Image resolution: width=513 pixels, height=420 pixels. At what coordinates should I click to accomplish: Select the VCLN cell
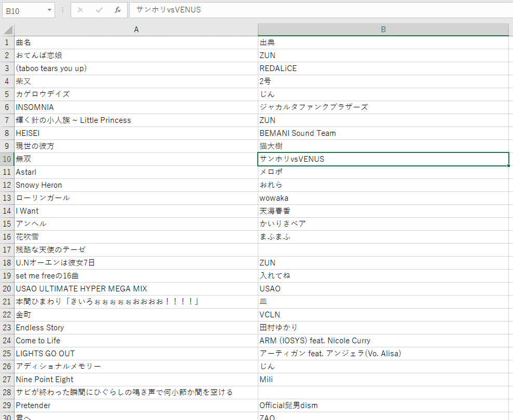pos(383,315)
